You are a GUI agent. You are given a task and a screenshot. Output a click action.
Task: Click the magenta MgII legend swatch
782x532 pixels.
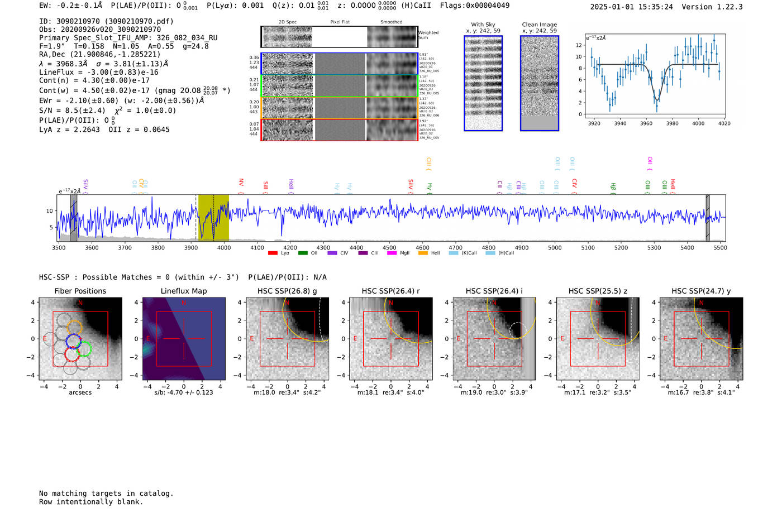coord(392,253)
